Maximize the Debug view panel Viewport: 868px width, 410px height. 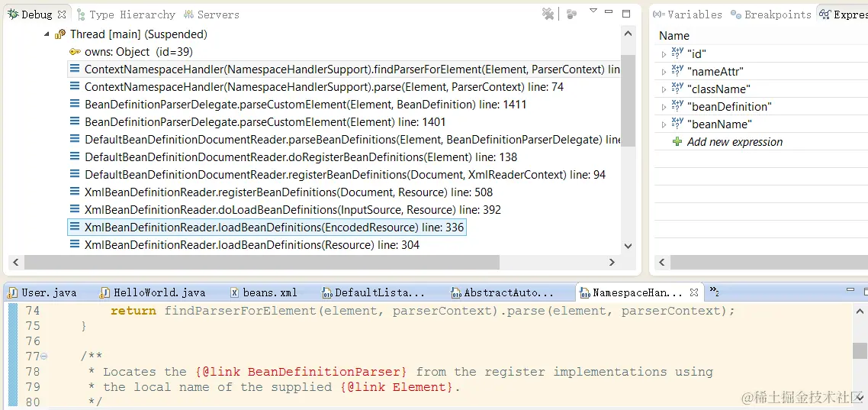pyautogui.click(x=626, y=13)
